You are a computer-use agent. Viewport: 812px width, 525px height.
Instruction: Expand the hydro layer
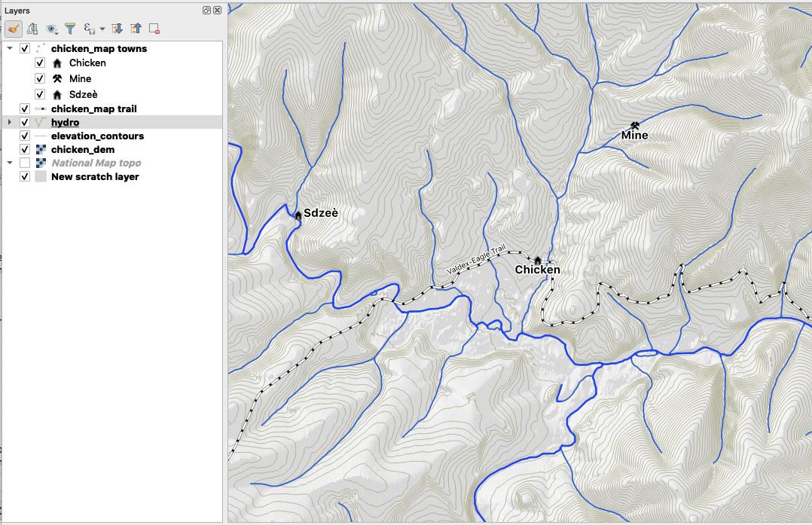click(x=10, y=122)
